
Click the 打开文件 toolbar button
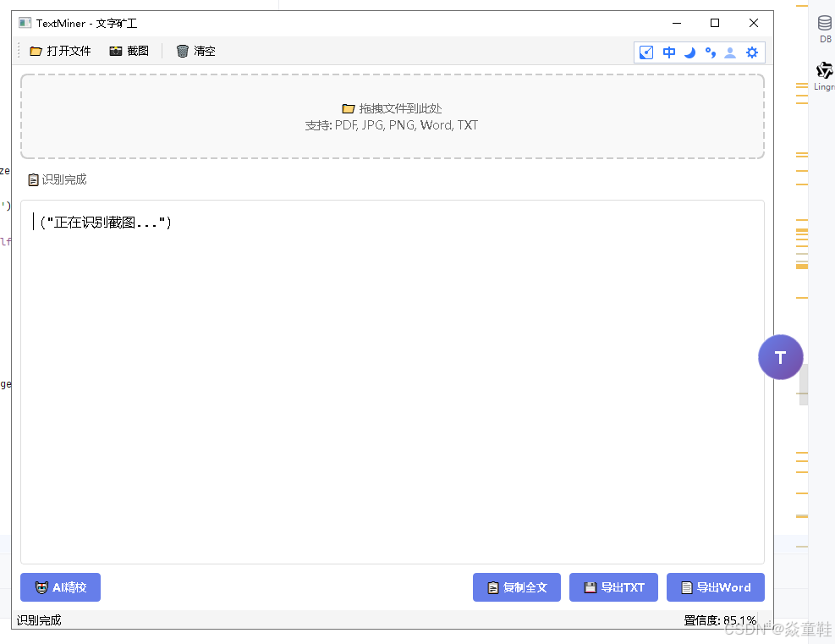(x=60, y=51)
